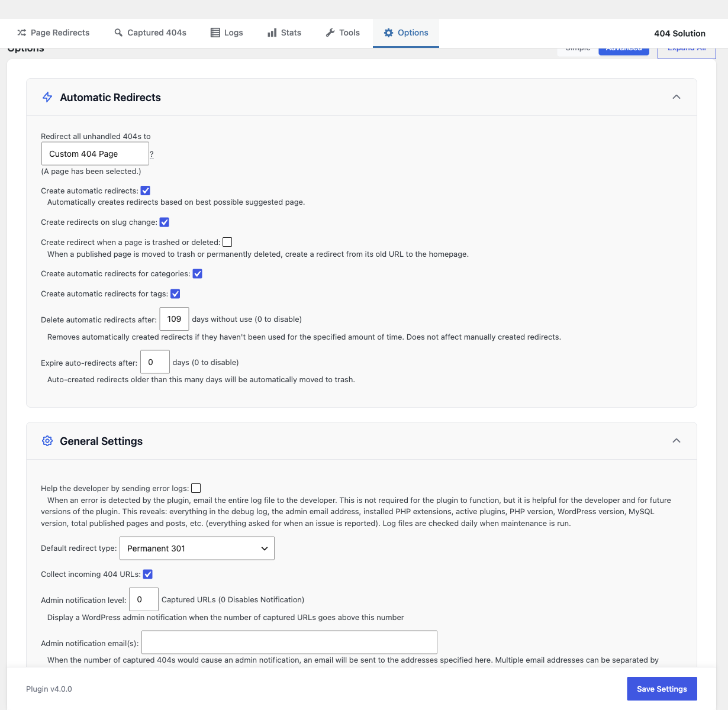Click the Captured 404s magnifier icon
Image resolution: width=728 pixels, height=710 pixels.
click(x=118, y=33)
